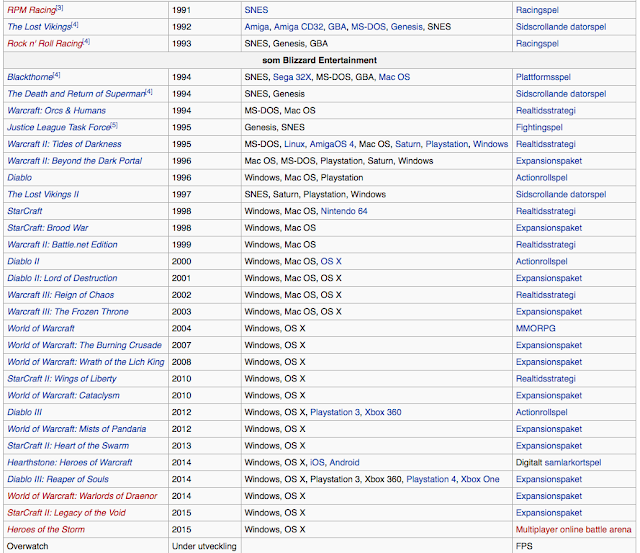Open The Death and Return of Superman link
The height and width of the screenshot is (553, 640).
[x=76, y=93]
